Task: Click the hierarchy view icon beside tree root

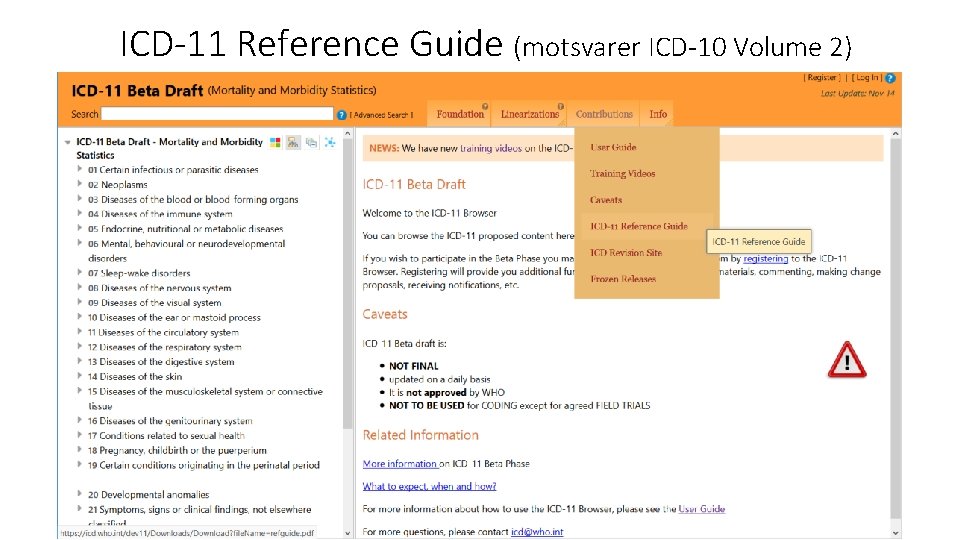Action: click(293, 143)
